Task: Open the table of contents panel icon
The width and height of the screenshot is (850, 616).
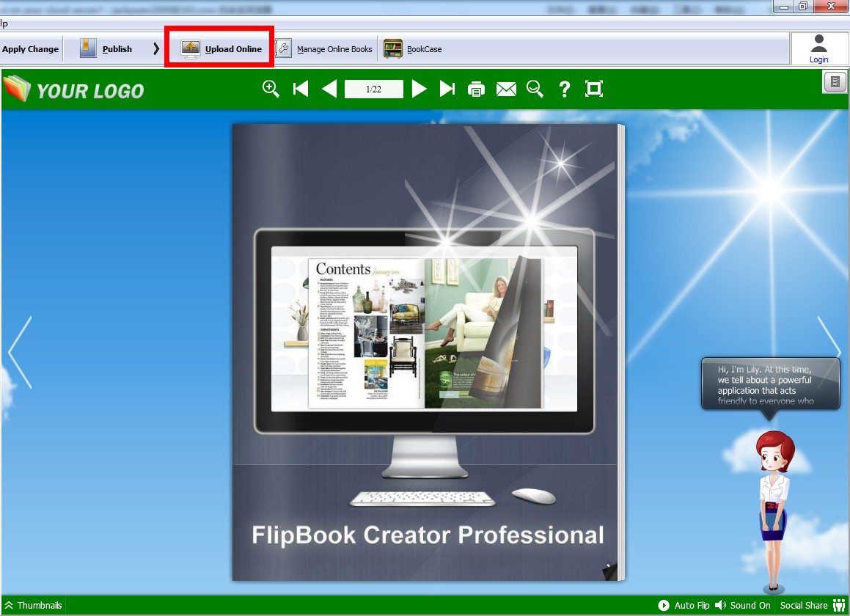Action: [835, 82]
